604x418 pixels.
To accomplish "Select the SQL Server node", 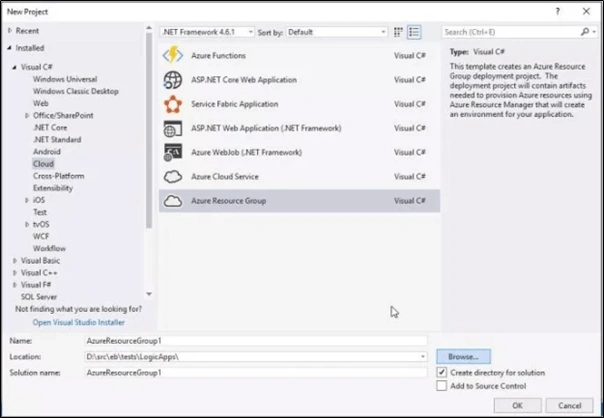I will [x=39, y=297].
